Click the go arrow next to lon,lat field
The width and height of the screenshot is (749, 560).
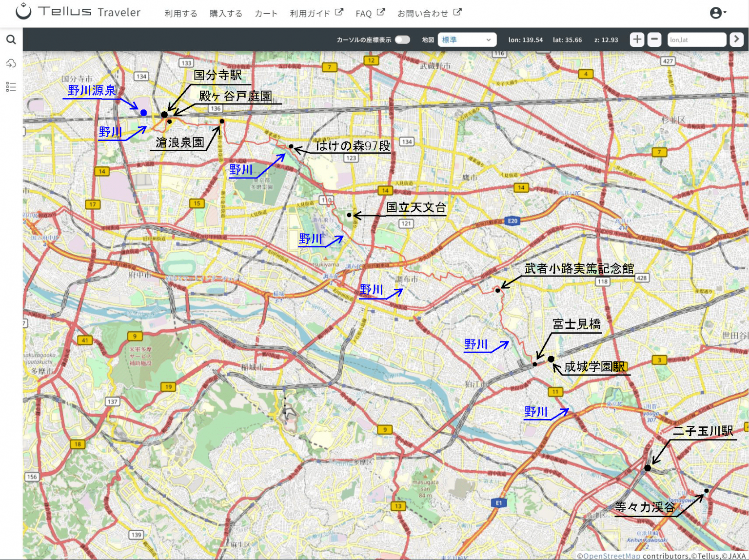tap(736, 40)
